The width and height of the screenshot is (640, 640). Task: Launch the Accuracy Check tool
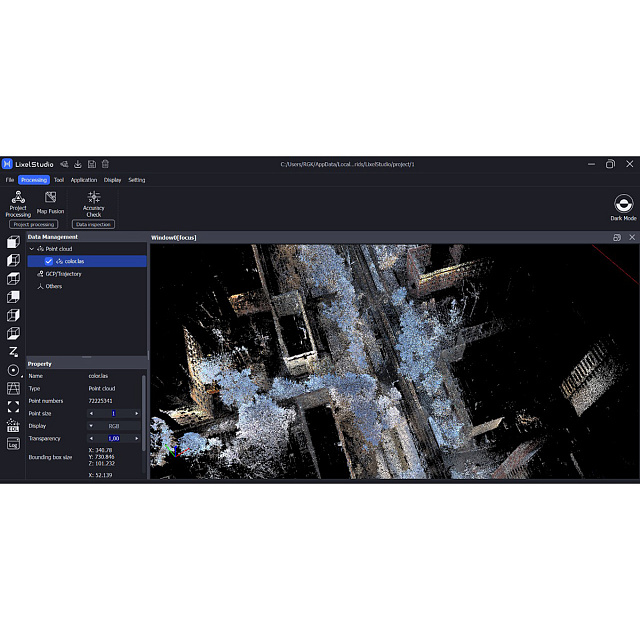(93, 204)
